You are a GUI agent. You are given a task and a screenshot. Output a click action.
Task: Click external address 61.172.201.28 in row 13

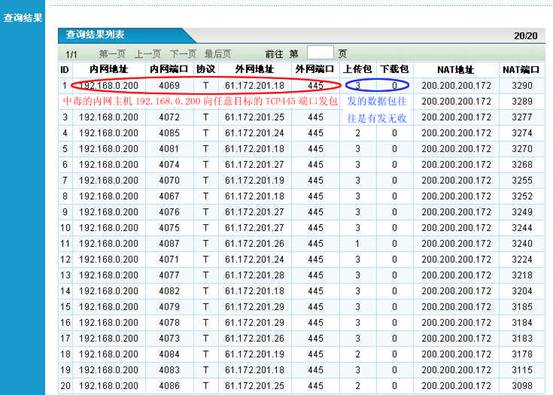pyautogui.click(x=254, y=275)
